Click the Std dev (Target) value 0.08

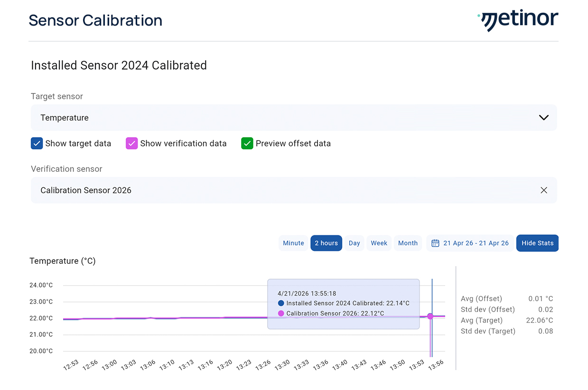546,331
